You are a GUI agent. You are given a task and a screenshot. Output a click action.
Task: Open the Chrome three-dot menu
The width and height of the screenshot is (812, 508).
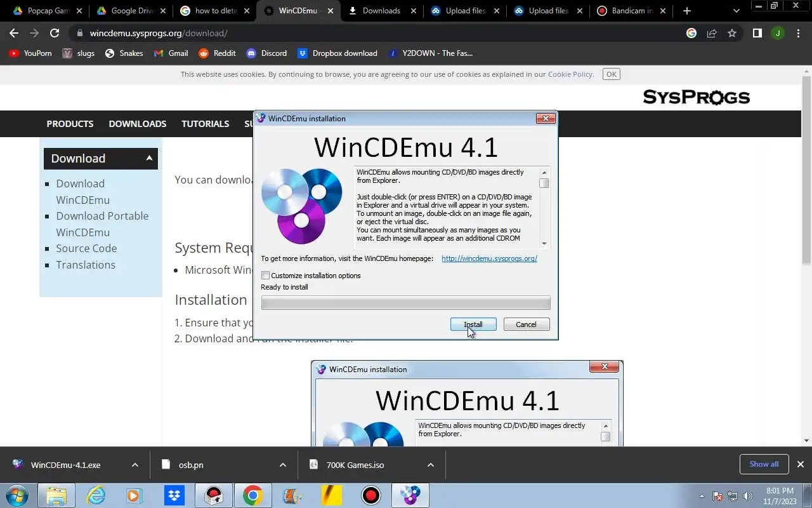click(798, 33)
